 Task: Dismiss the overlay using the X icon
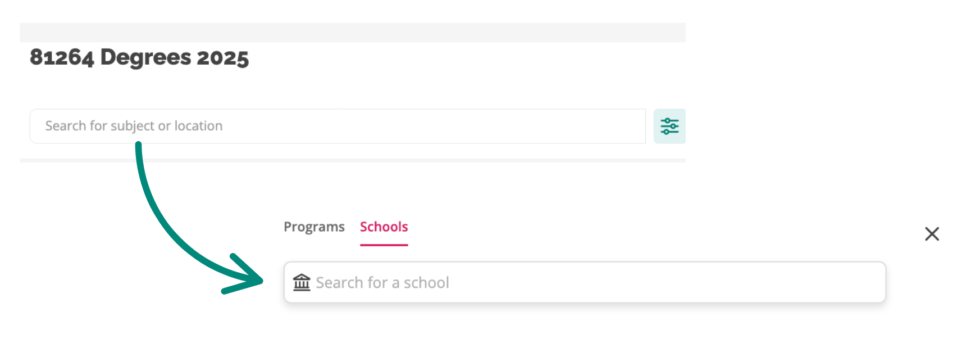pyautogui.click(x=932, y=234)
